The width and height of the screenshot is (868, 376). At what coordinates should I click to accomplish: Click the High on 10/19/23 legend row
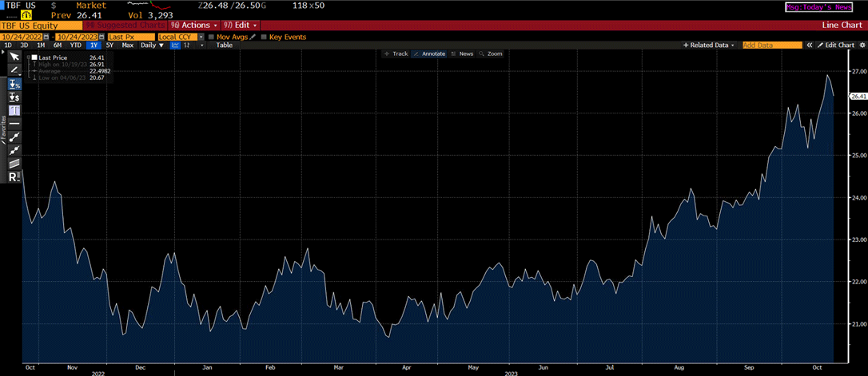[x=70, y=64]
